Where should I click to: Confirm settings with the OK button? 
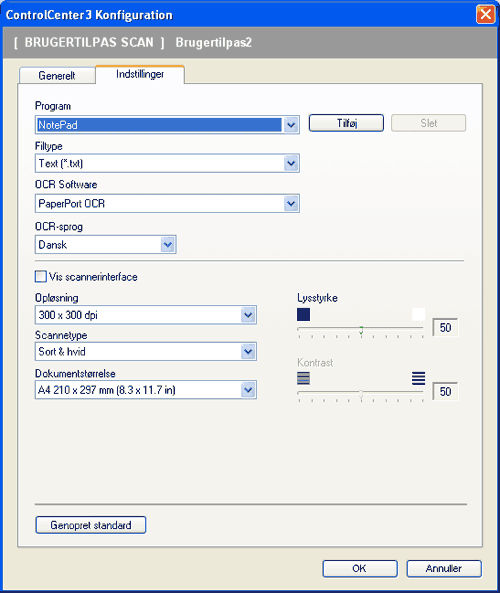point(360,569)
